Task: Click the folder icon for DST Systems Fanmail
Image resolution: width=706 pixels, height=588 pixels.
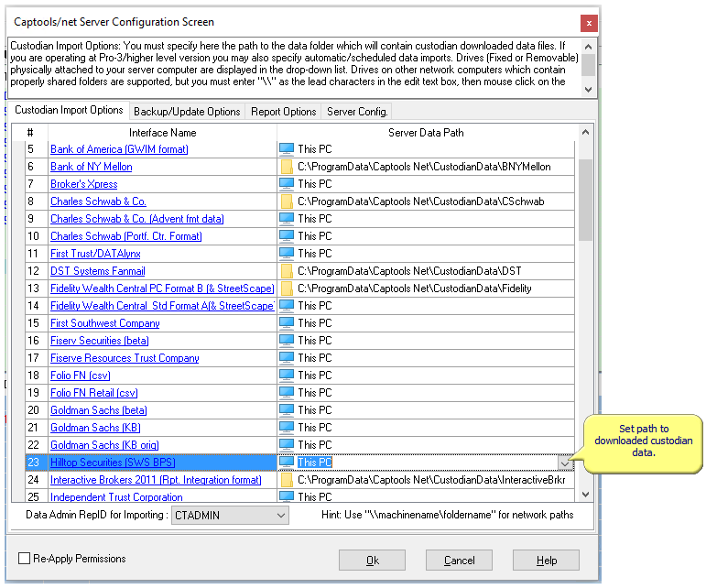Action: (x=287, y=271)
